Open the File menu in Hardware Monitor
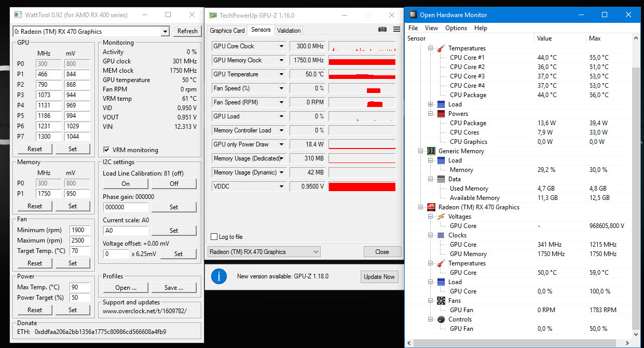The height and width of the screenshot is (348, 644). 413,28
